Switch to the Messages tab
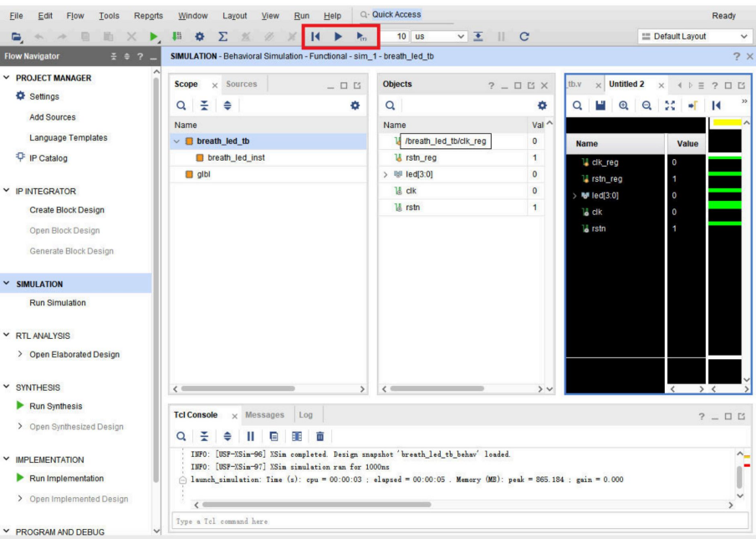 264,415
